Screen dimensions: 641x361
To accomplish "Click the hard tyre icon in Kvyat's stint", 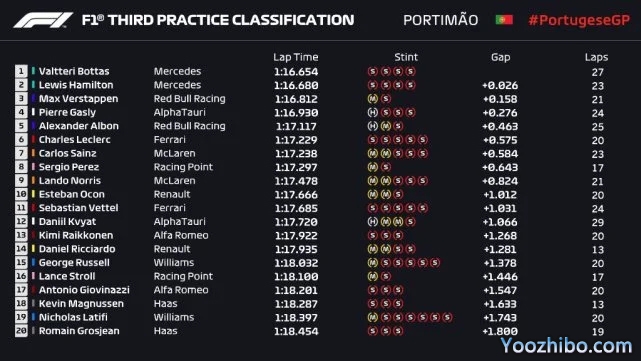I will tap(372, 222).
